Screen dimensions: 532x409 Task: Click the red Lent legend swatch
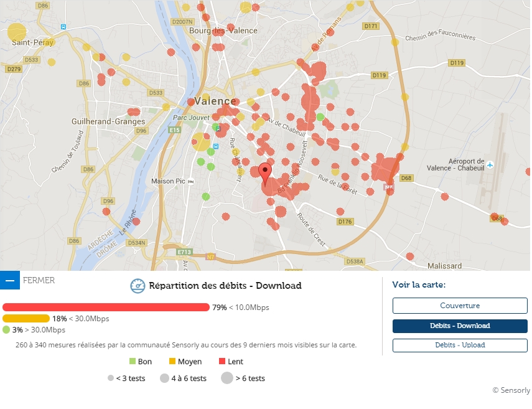pyautogui.click(x=222, y=361)
